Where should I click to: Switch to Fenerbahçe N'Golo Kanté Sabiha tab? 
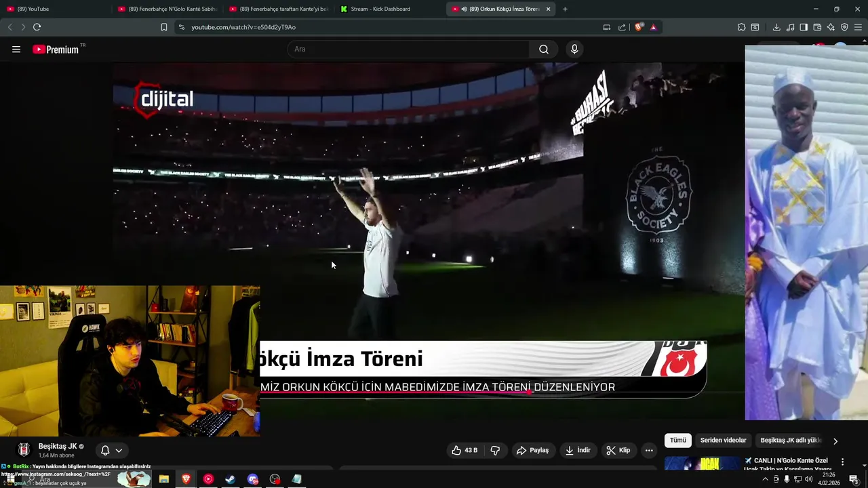click(167, 9)
